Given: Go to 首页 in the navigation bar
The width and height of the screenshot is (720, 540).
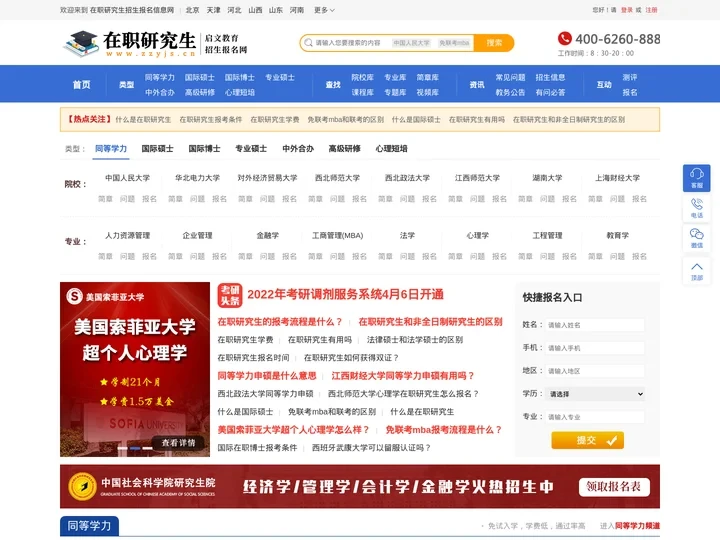Looking at the screenshot, I should click(82, 84).
